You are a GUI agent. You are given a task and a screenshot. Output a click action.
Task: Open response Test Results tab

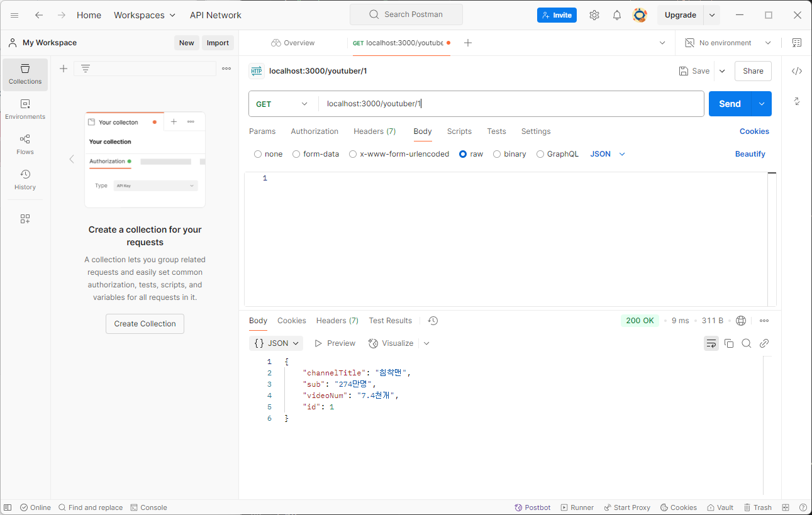[x=391, y=321]
